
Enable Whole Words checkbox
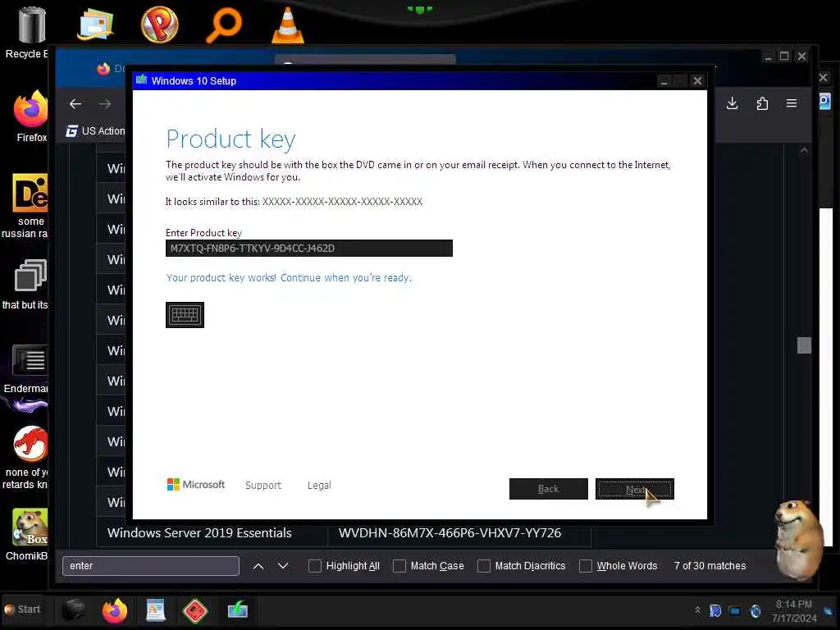click(x=586, y=566)
